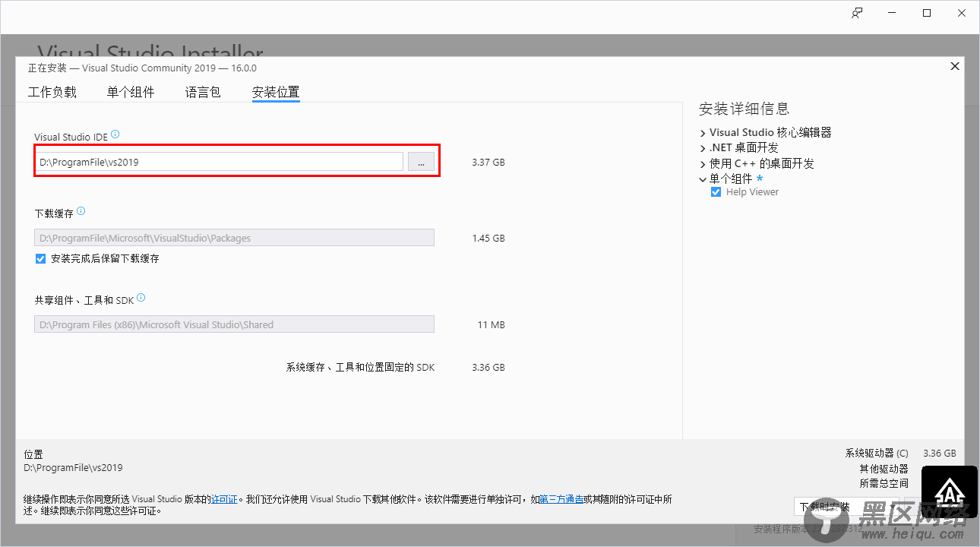This screenshot has width=980, height=547.
Task: Click the 位置 path D:\ProgramFile\vs2019 text
Action: pos(73,468)
